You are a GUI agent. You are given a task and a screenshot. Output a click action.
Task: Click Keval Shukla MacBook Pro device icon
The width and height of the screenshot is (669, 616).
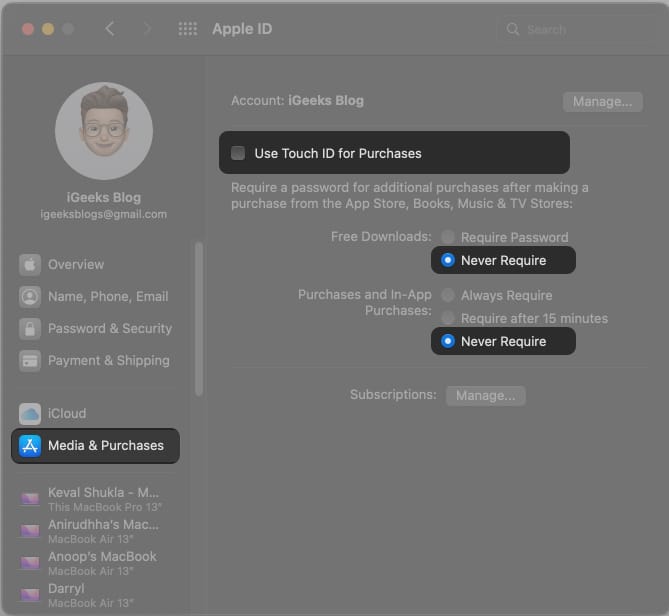(x=30, y=498)
